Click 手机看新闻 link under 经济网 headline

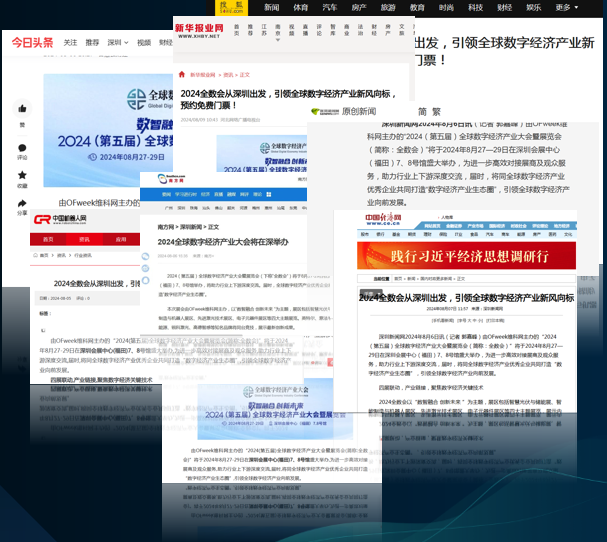[x=443, y=321]
